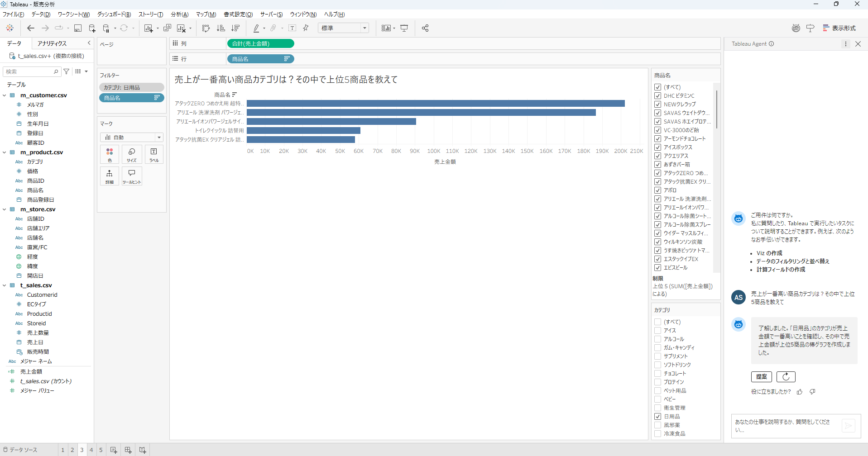This screenshot has width=868, height=456.
Task: Show mark labels with the T icon
Action: pos(293,28)
